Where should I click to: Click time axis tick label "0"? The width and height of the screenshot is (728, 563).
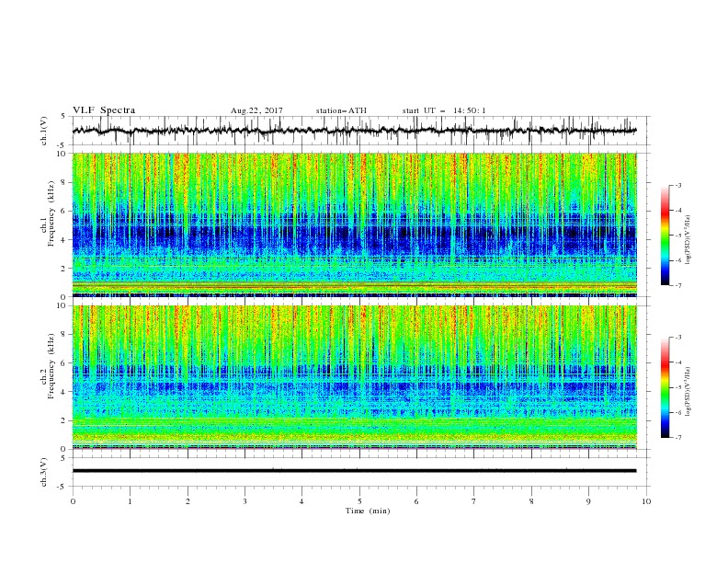coord(73,501)
